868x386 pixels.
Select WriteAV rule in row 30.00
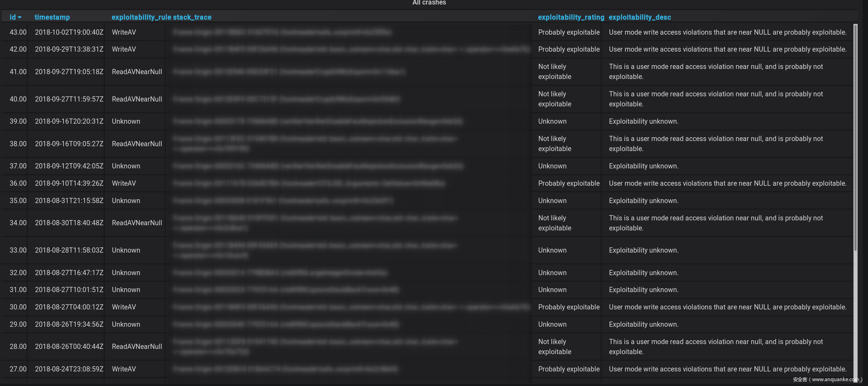tap(124, 307)
